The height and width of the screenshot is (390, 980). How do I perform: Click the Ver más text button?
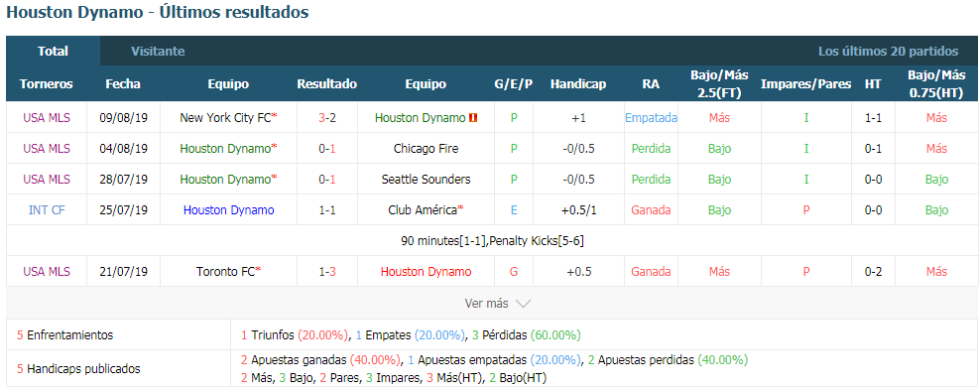click(x=487, y=304)
